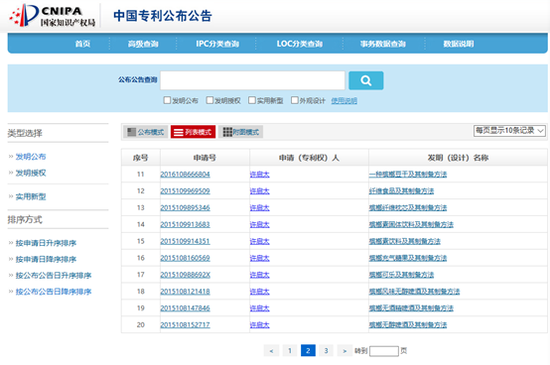Sort by 按公布公告日降序排序
This screenshot has height=365, width=550.
[x=53, y=291]
